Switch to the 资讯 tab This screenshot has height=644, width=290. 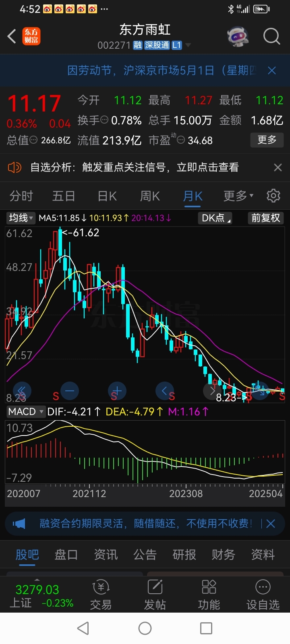pyautogui.click(x=106, y=555)
